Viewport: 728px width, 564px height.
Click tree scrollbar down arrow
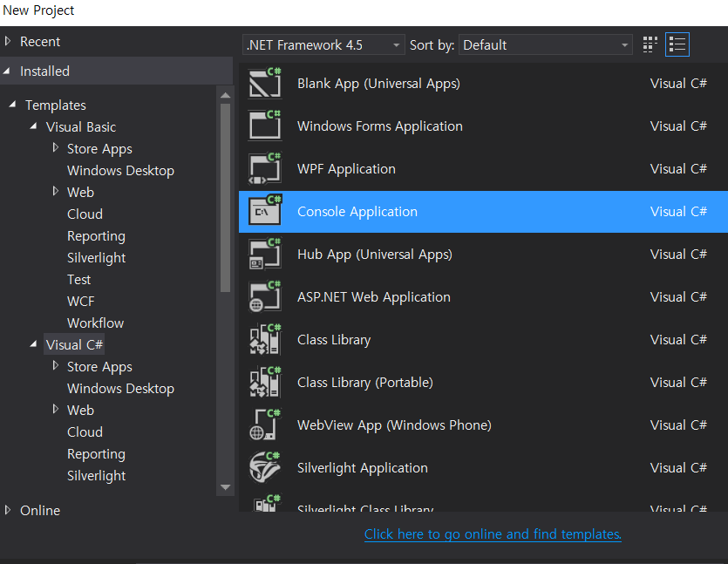click(226, 487)
